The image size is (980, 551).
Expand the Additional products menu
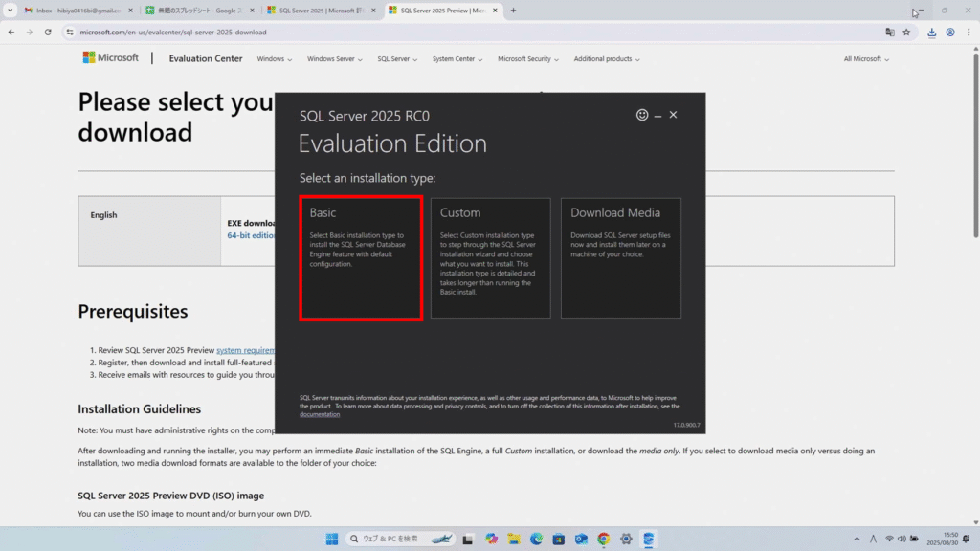point(606,58)
